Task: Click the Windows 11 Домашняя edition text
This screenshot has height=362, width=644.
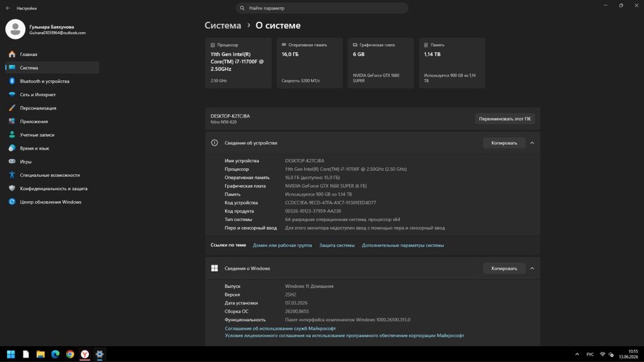Action: click(x=309, y=287)
